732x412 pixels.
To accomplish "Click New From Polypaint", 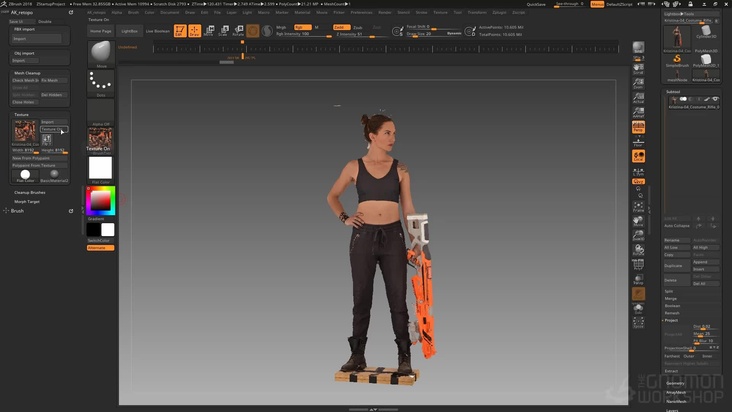I will pyautogui.click(x=40, y=158).
